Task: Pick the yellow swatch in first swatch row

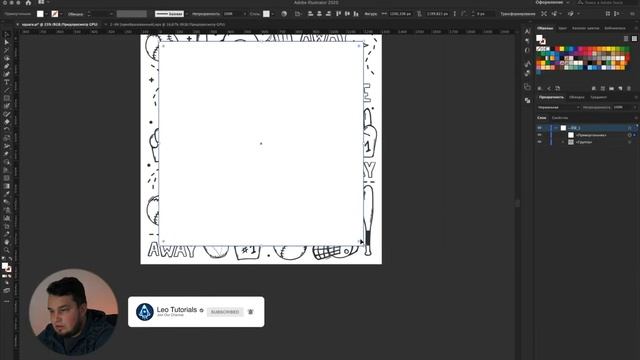Action: point(562,49)
